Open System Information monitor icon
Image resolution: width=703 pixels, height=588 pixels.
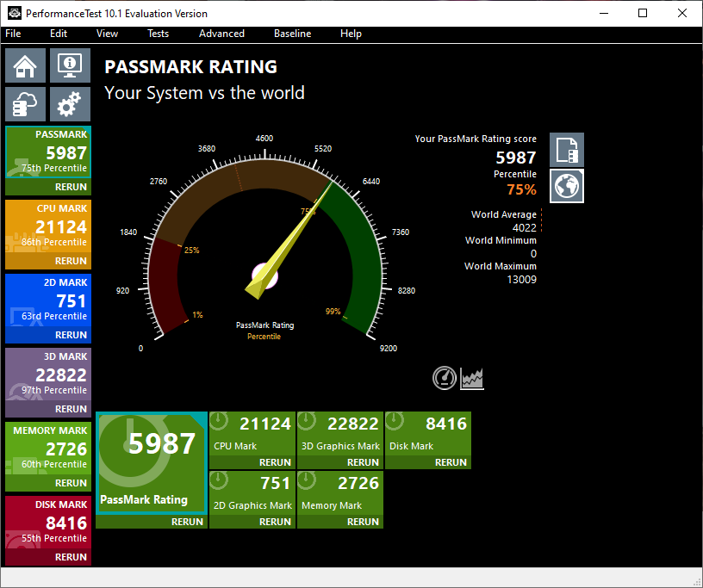(x=70, y=65)
